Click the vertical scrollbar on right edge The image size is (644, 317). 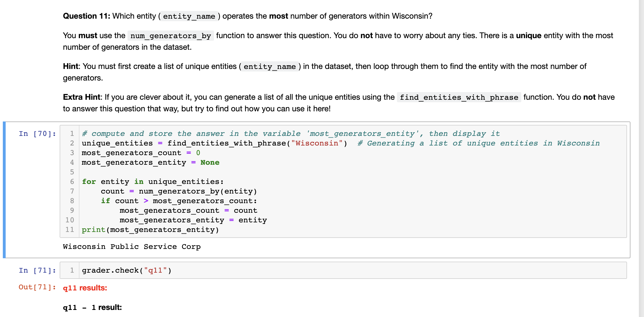point(641,158)
